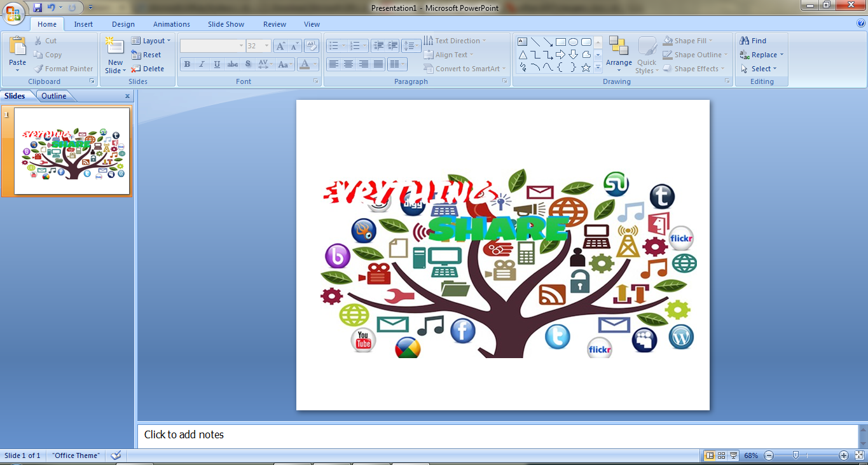Open the Shape Effects dropdown
Screen dimensions: 868x465
point(694,69)
